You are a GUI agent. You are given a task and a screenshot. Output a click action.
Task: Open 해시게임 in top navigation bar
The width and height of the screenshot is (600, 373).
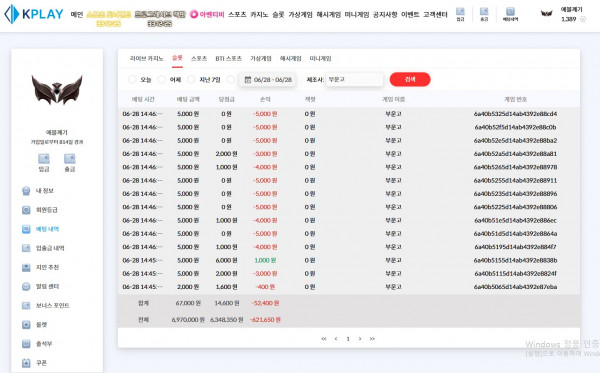[x=329, y=15]
